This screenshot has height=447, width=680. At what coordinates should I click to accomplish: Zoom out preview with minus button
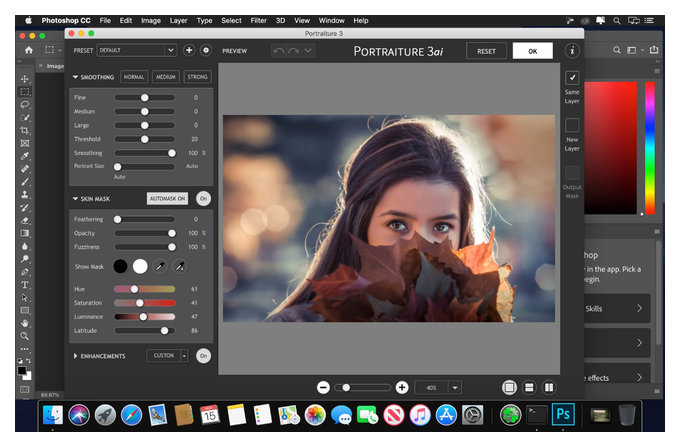[x=323, y=388]
